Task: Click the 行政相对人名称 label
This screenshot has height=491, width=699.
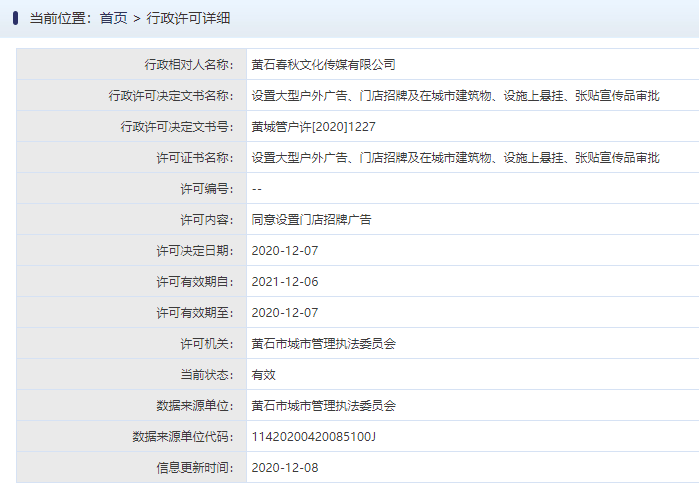Action: (189, 65)
